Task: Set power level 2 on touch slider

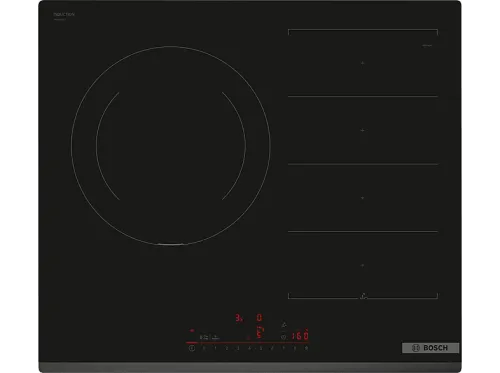Action: click(227, 348)
